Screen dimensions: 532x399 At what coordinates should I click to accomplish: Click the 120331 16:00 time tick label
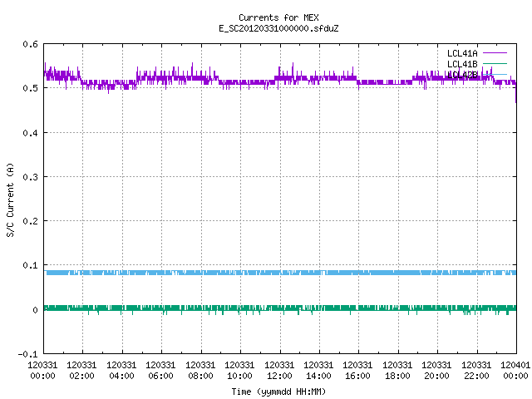point(357,371)
